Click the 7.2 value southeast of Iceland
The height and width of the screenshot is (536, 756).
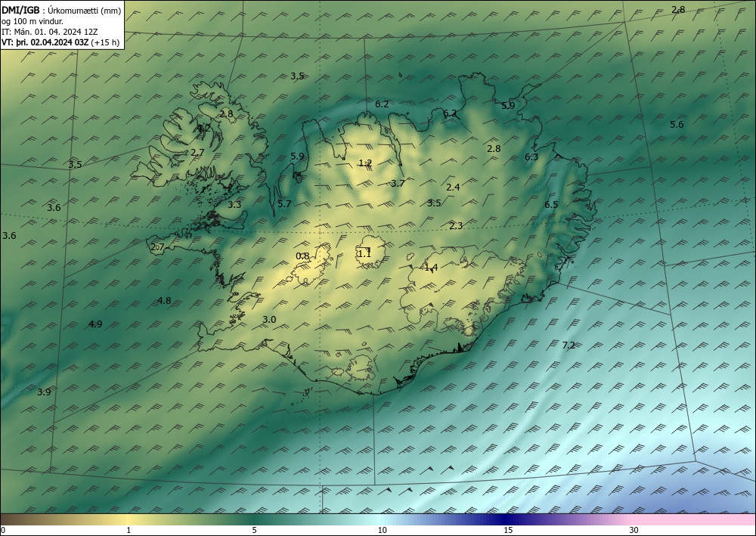coord(569,345)
